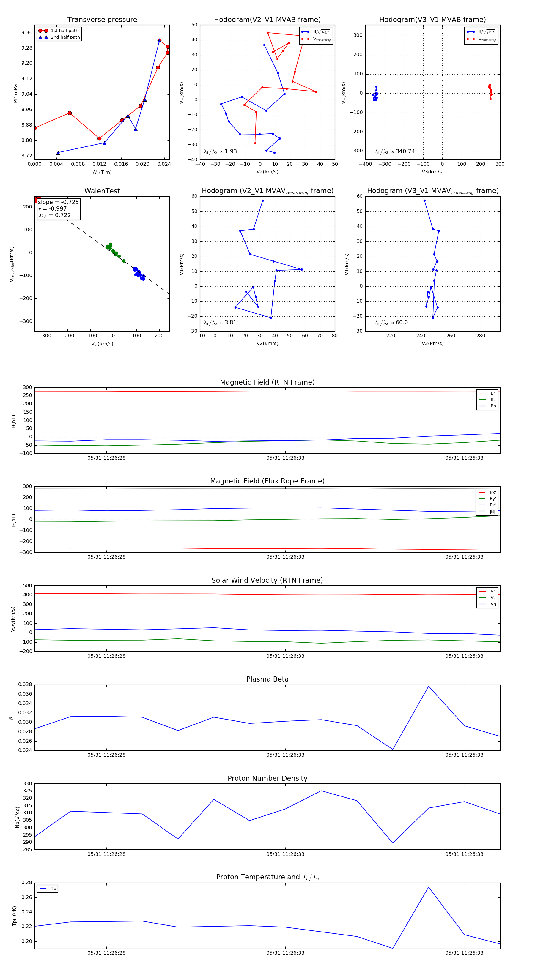Click the "Proton Temperature and Te/Tp" title
535x980 pixels.
point(267,878)
